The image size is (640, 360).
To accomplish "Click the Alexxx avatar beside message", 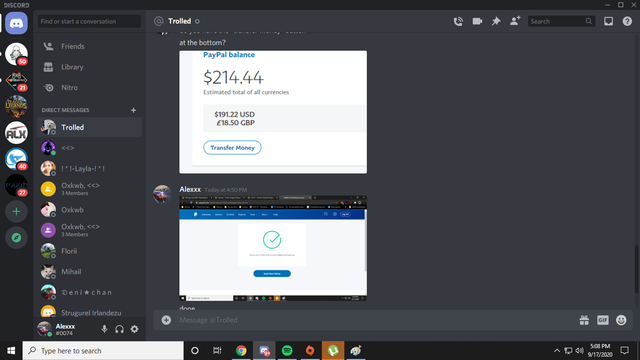I will (x=162, y=194).
